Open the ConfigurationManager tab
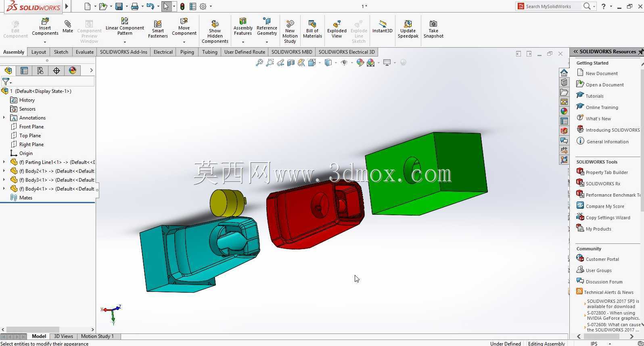Screen dimensions: 644x346 click(x=40, y=71)
